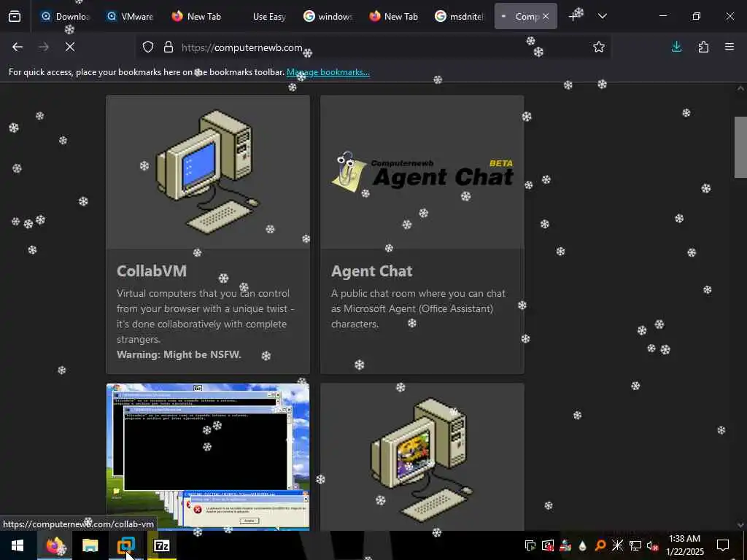
Task: Click the first tray icon with monitors
Action: tap(530, 545)
